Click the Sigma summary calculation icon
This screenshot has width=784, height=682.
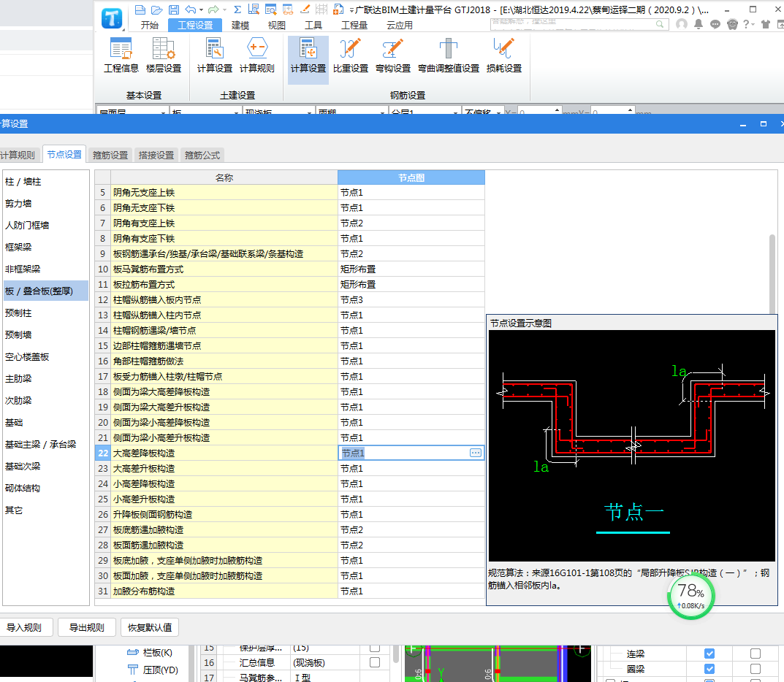point(237,9)
